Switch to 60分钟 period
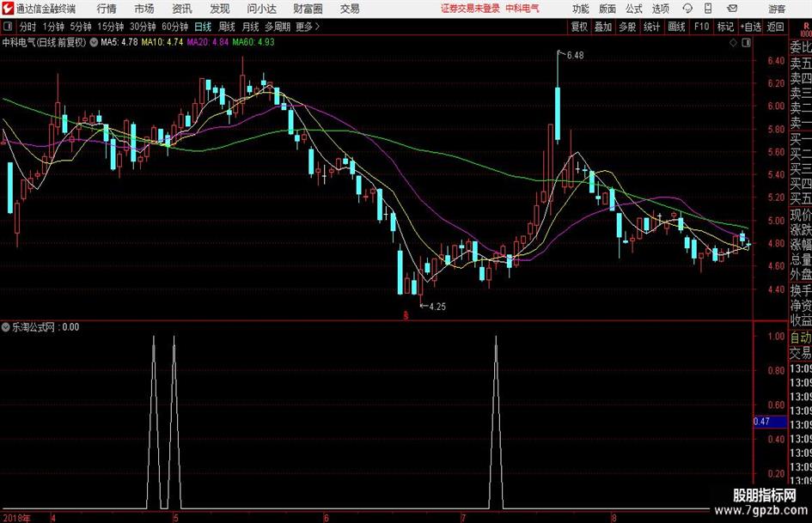Image resolution: width=812 pixels, height=523 pixels. click(x=174, y=27)
